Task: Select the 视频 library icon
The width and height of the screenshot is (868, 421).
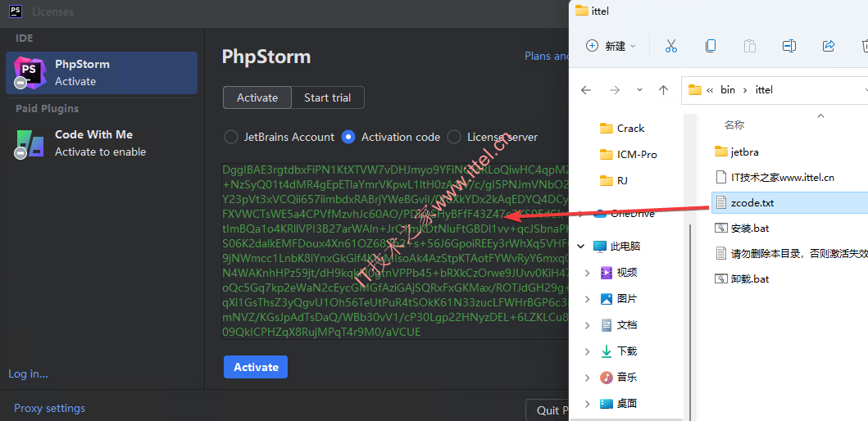Action: (607, 273)
